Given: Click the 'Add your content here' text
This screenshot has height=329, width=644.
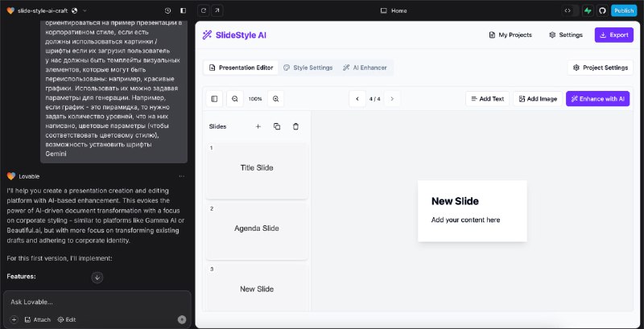Looking at the screenshot, I should (x=465, y=220).
